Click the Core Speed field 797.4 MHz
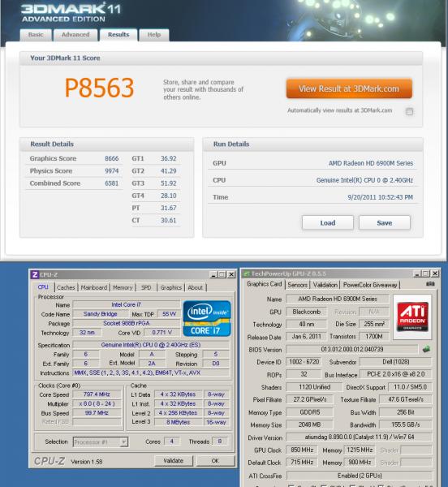 97,394
